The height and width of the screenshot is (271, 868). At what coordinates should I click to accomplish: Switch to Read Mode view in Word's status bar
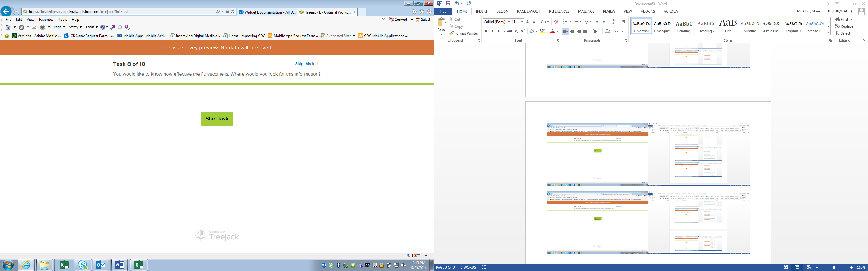(x=786, y=267)
